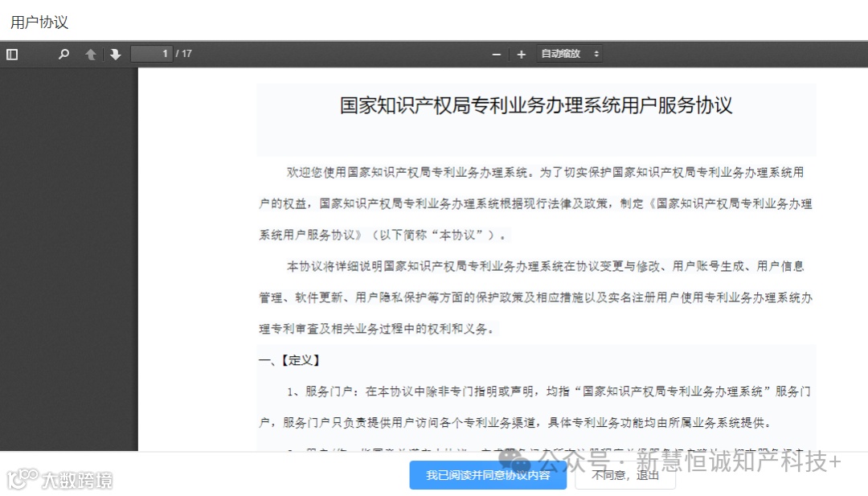
Task: Go to previous page arrow
Action: pos(91,54)
